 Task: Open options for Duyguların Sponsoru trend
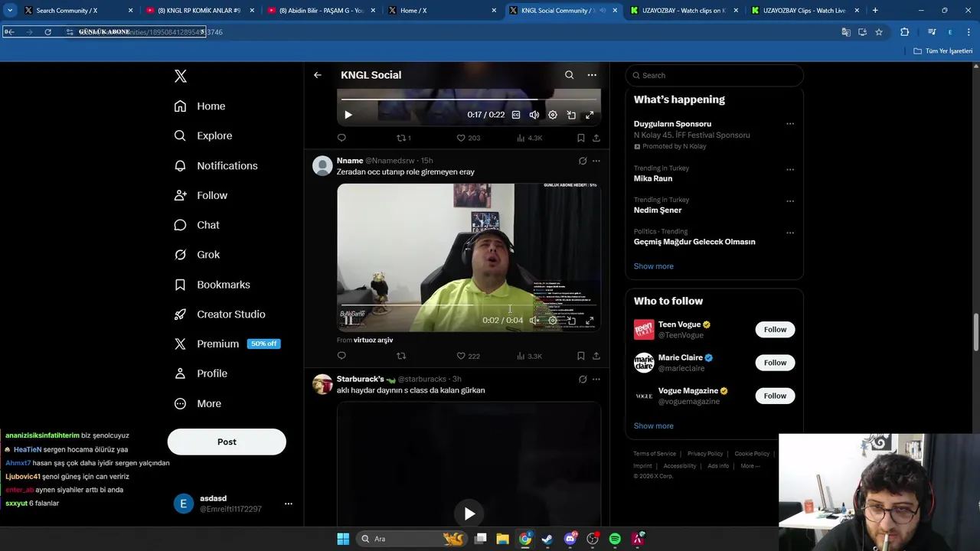pyautogui.click(x=790, y=124)
